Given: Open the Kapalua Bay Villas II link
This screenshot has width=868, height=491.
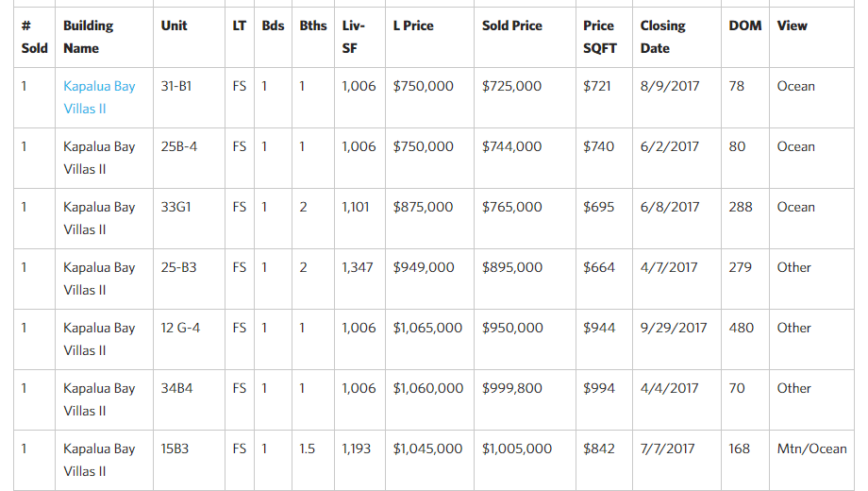Looking at the screenshot, I should 99,97.
